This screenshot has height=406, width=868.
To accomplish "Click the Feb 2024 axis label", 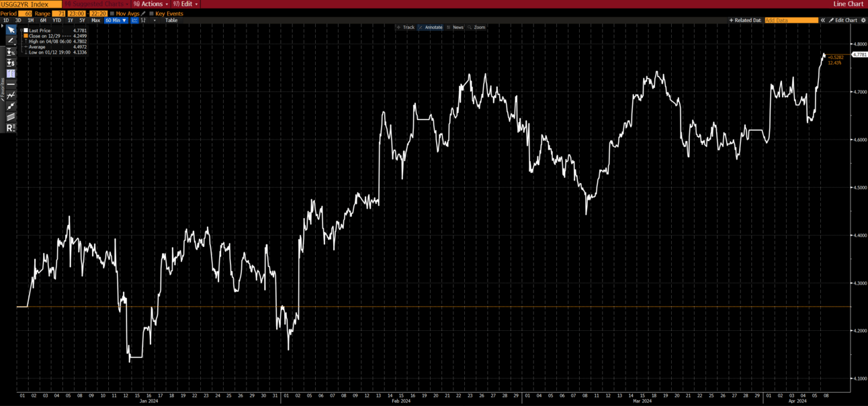I will pyautogui.click(x=402, y=401).
